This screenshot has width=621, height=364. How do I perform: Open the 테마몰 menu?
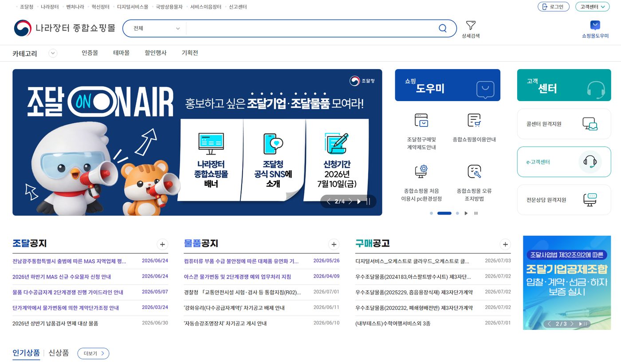coord(121,53)
